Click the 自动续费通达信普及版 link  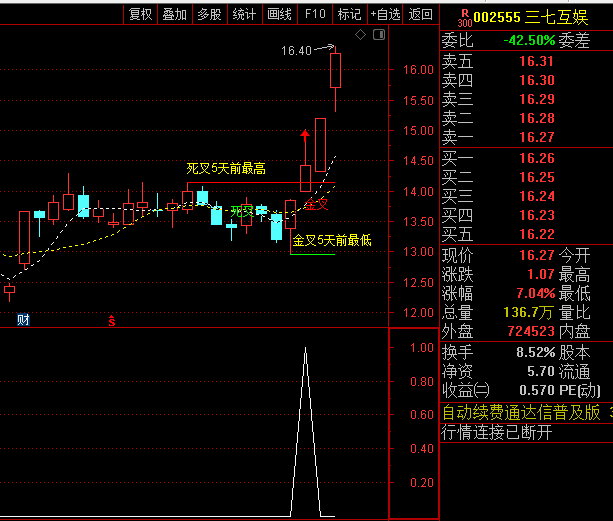(521, 413)
